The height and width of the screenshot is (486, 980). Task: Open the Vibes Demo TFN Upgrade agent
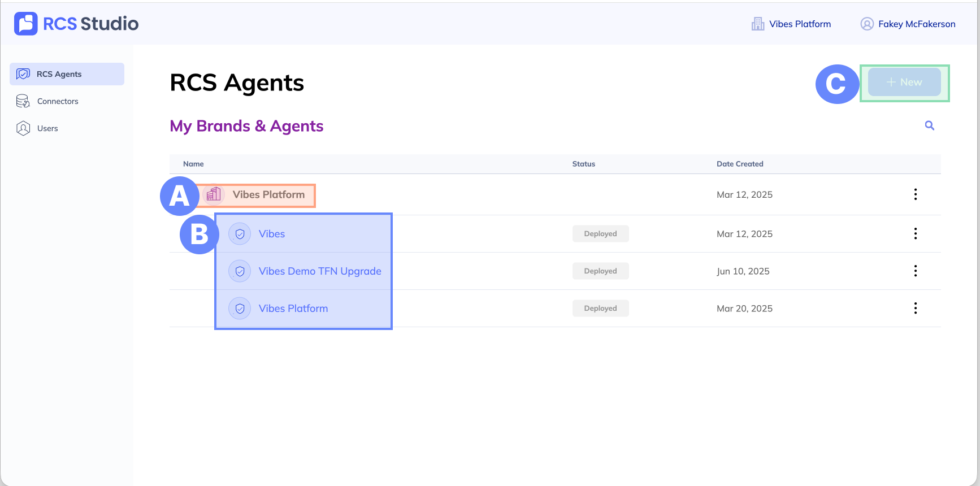[x=320, y=271]
